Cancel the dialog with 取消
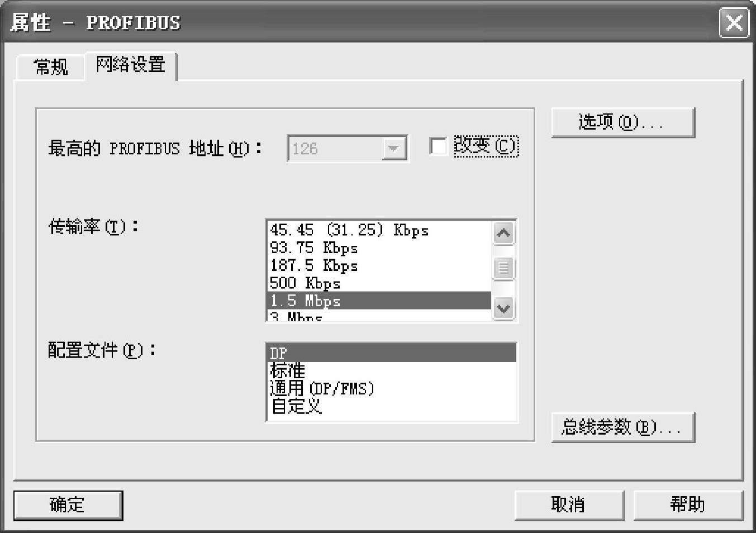Image resolution: width=756 pixels, height=533 pixels. (569, 505)
